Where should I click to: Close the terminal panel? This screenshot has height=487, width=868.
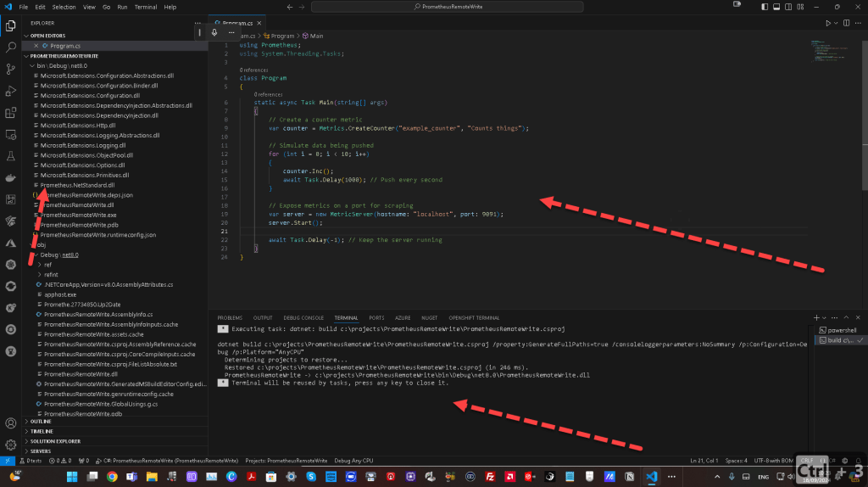tap(858, 317)
